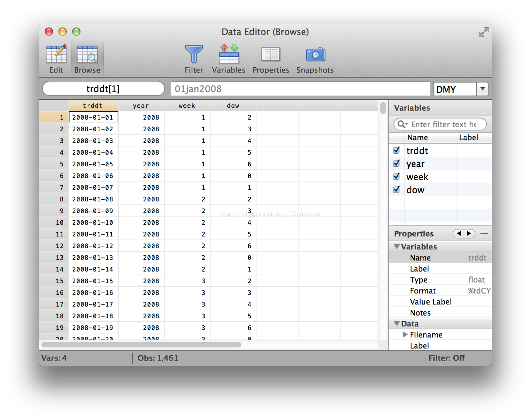Enter full screen via expand arrows
The image size is (531, 420).
point(484,32)
